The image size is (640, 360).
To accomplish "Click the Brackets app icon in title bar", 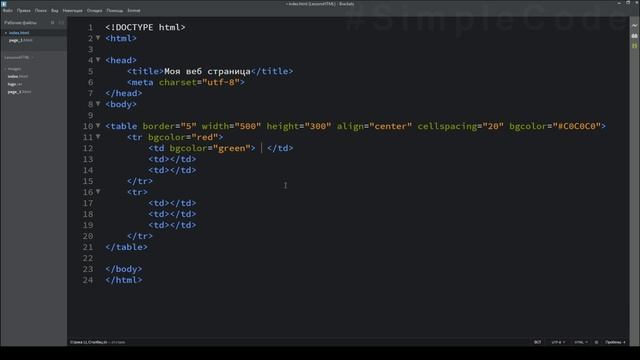I will 4,4.
